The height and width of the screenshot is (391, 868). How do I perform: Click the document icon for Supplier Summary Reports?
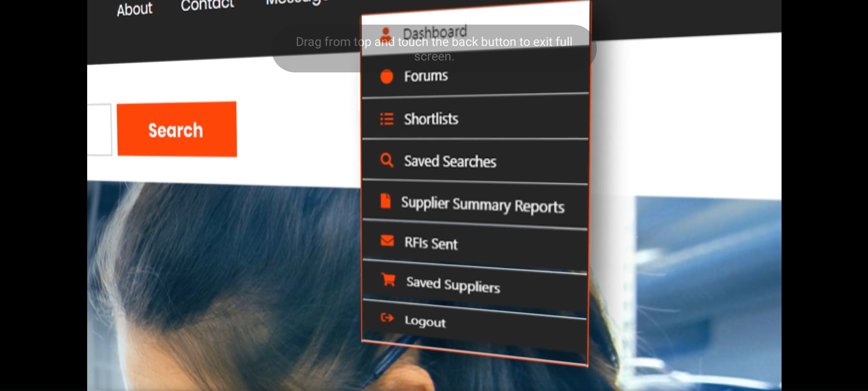point(386,201)
